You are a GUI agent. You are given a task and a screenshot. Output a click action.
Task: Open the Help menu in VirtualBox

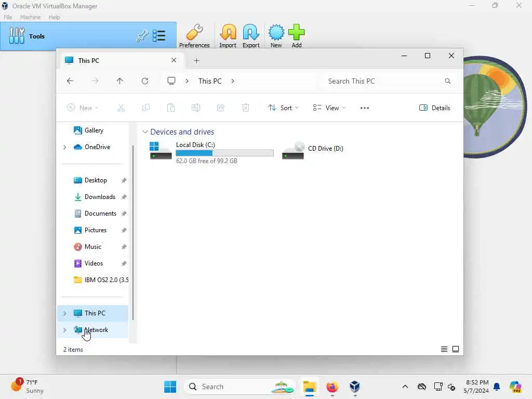pos(54,17)
